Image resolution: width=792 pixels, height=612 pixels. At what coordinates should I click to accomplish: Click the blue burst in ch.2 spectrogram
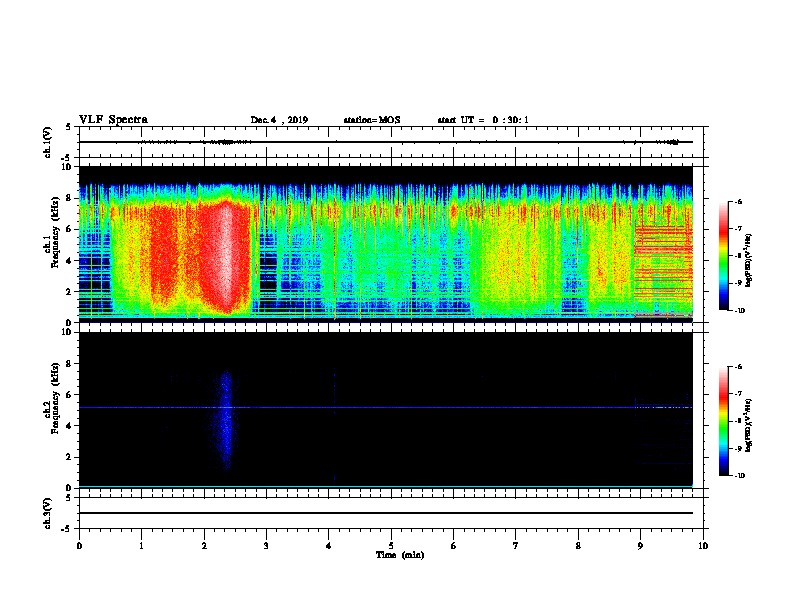[x=226, y=419]
